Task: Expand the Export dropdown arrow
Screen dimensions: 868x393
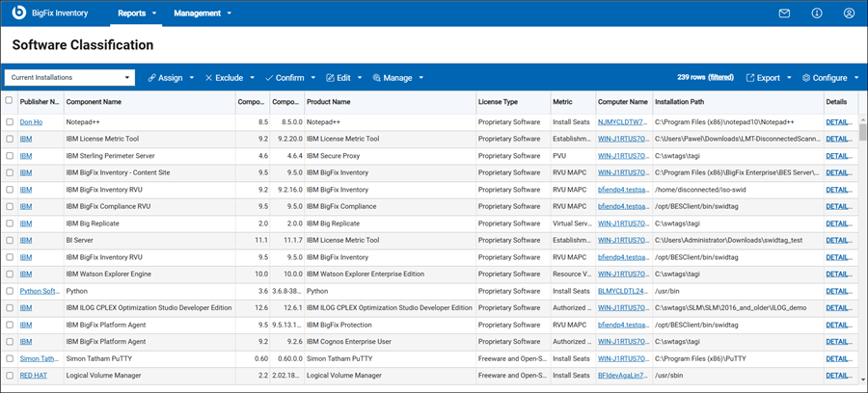Action: pyautogui.click(x=789, y=78)
